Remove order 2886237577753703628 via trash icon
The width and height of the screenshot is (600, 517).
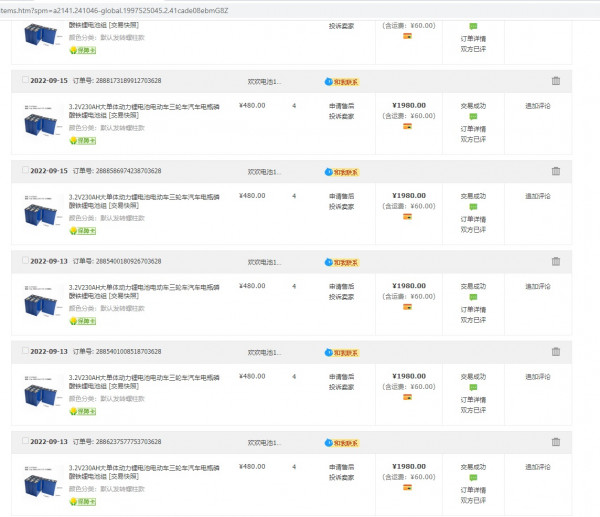tap(556, 441)
